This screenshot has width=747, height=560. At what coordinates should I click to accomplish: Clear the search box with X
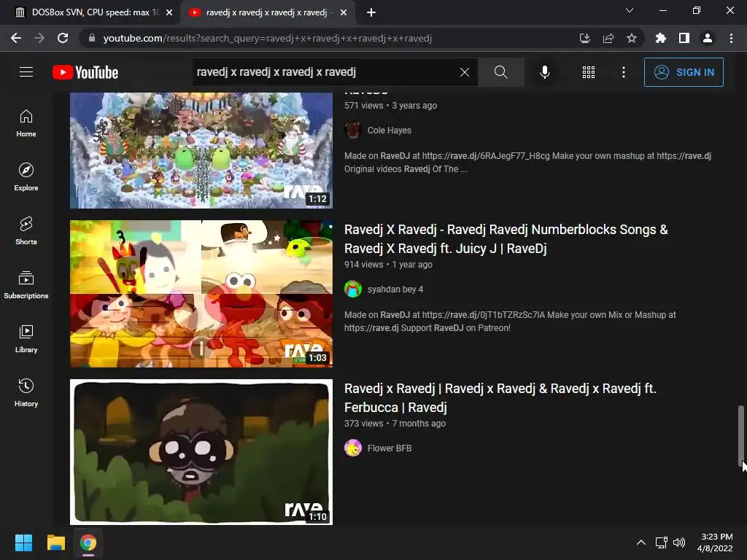[465, 72]
